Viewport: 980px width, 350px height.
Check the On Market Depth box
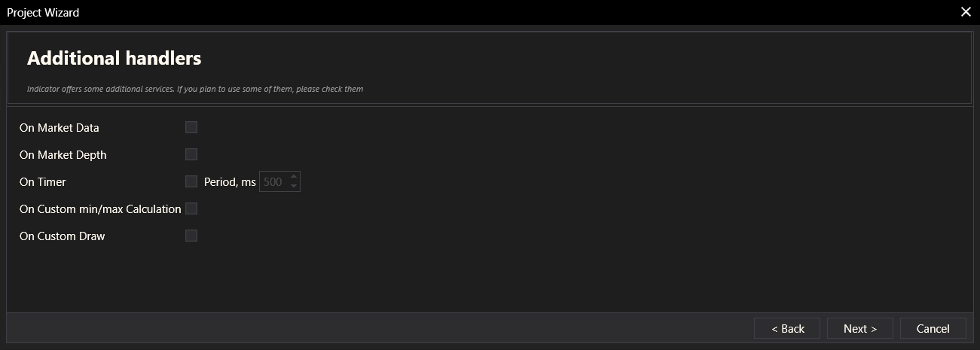191,154
